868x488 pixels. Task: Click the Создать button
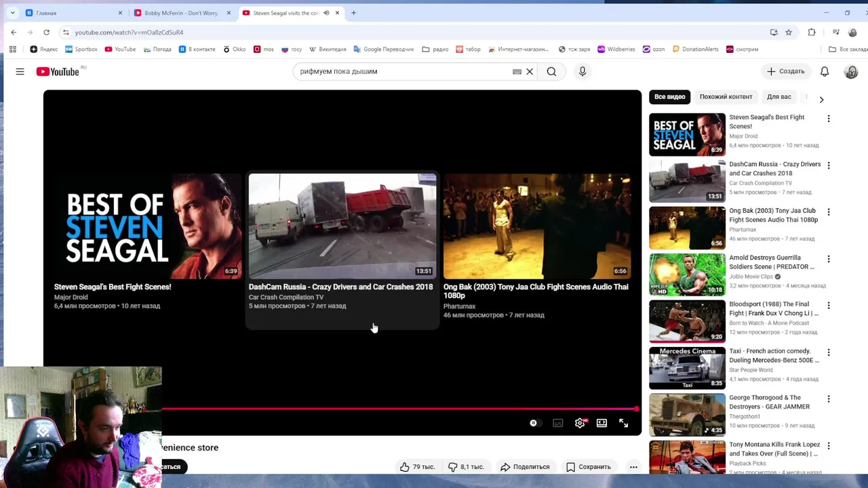click(x=785, y=71)
